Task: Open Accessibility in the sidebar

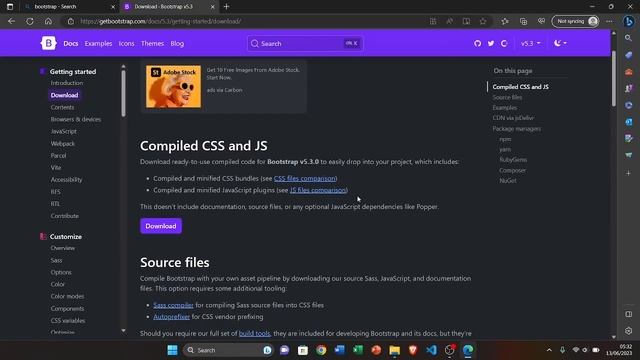Action: (x=66, y=180)
